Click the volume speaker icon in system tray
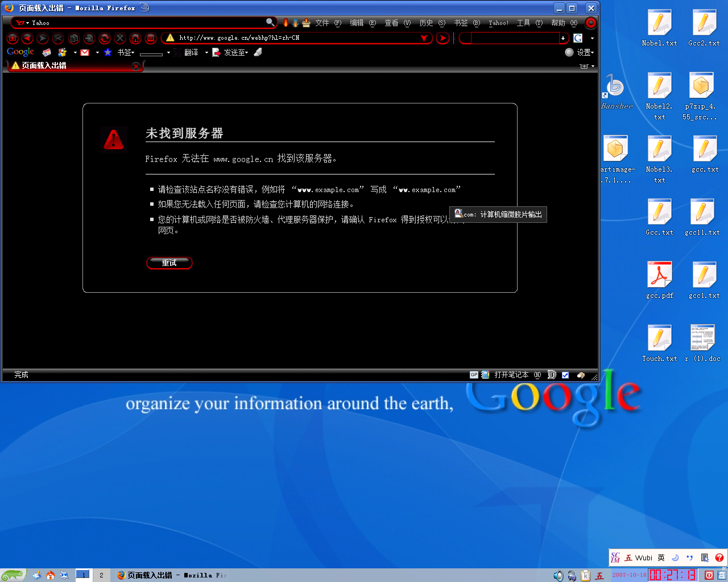 pos(559,576)
